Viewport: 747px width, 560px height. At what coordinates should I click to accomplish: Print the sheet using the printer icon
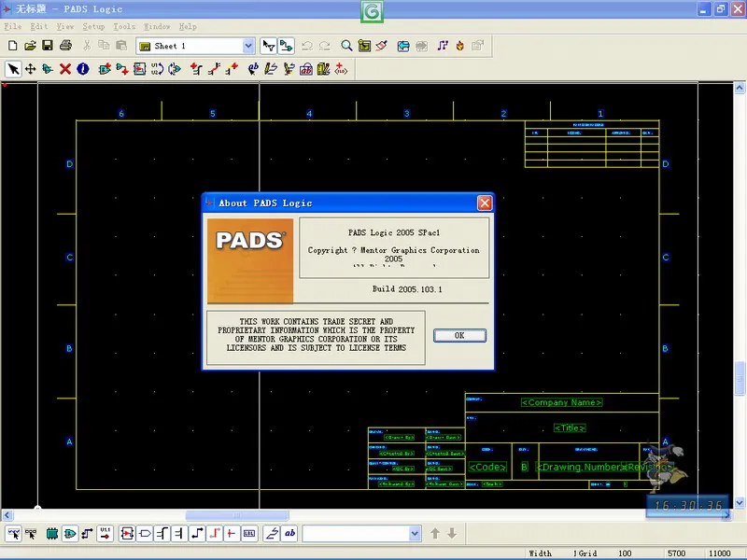(x=65, y=46)
